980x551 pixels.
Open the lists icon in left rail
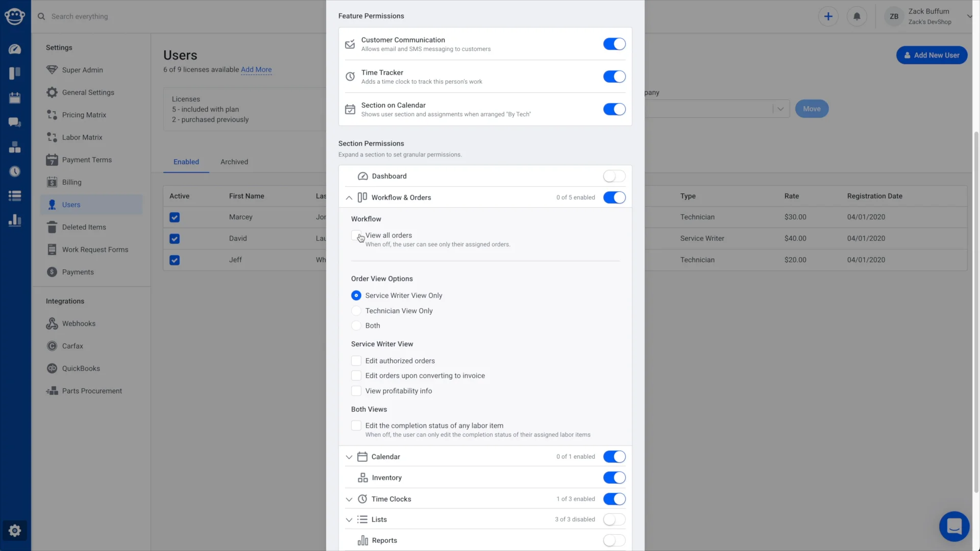pyautogui.click(x=15, y=196)
